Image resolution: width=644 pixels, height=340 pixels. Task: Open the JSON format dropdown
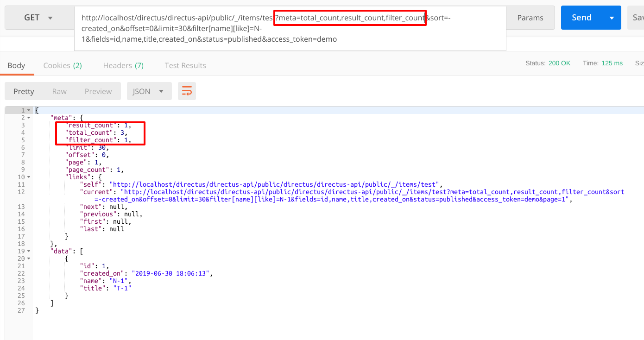(x=149, y=91)
